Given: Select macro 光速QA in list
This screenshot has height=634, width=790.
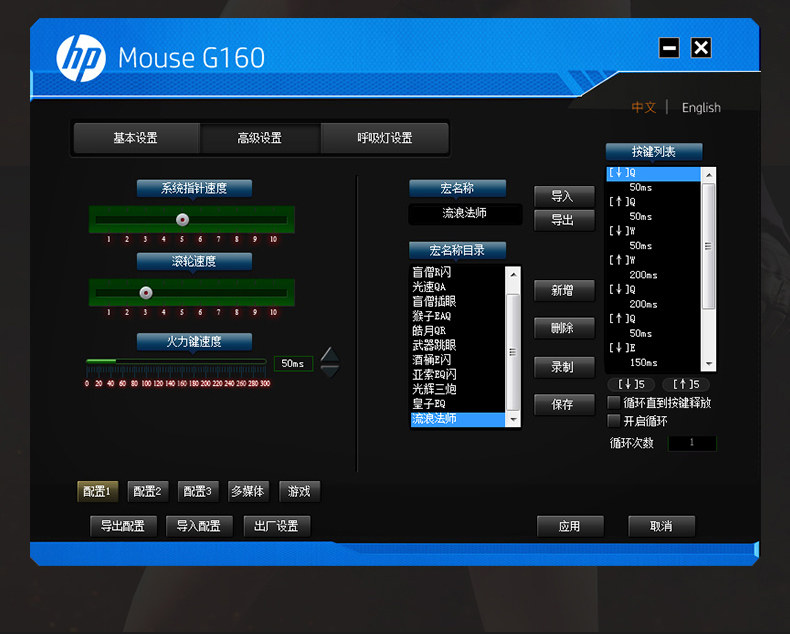Looking at the screenshot, I should coord(457,287).
